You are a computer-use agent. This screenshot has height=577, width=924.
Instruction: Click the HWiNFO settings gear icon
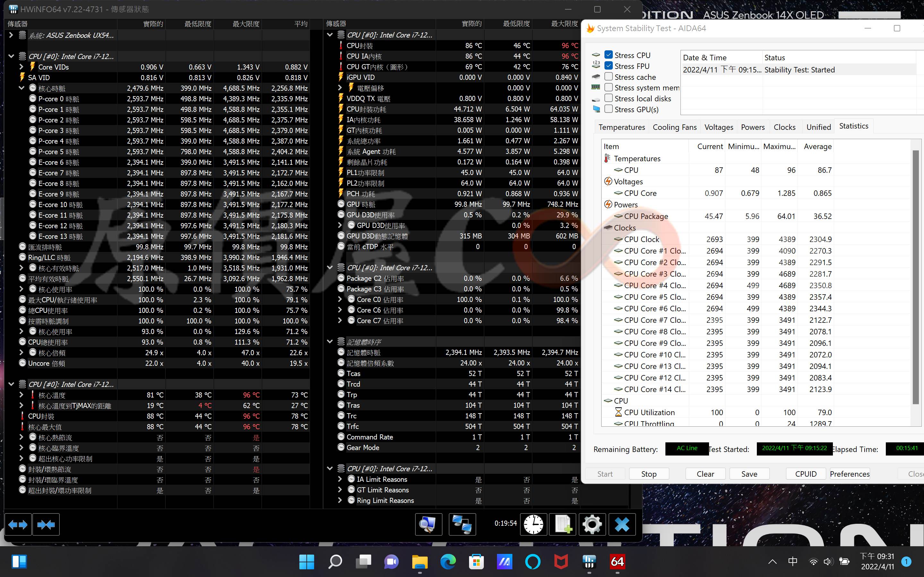592,524
